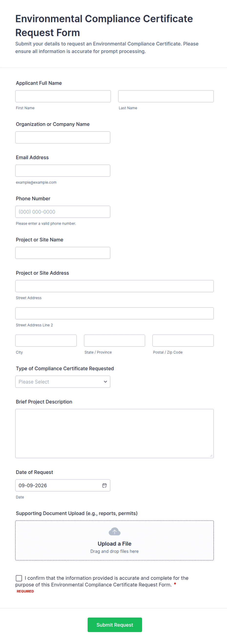
Task: Click the Upload a File text
Action: 114,544
